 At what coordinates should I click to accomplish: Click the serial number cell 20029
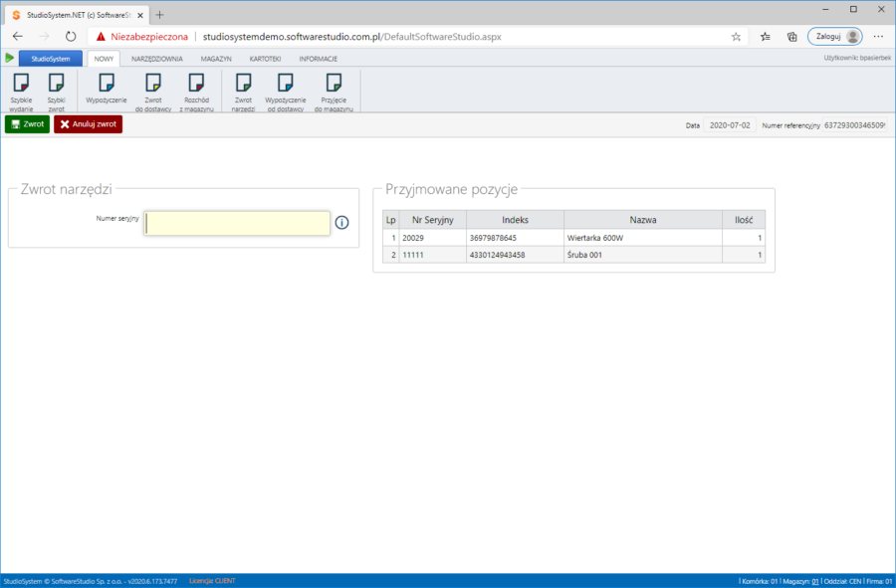tap(433, 238)
